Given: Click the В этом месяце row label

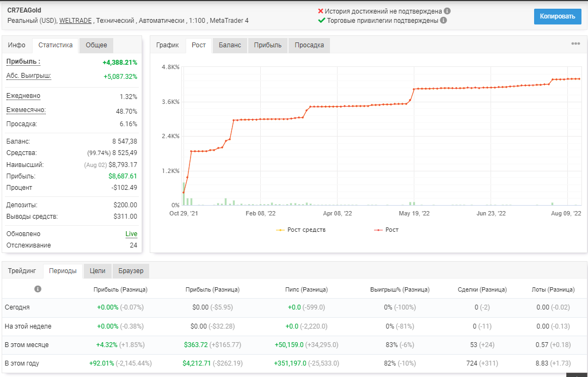Looking at the screenshot, I should [x=27, y=345].
